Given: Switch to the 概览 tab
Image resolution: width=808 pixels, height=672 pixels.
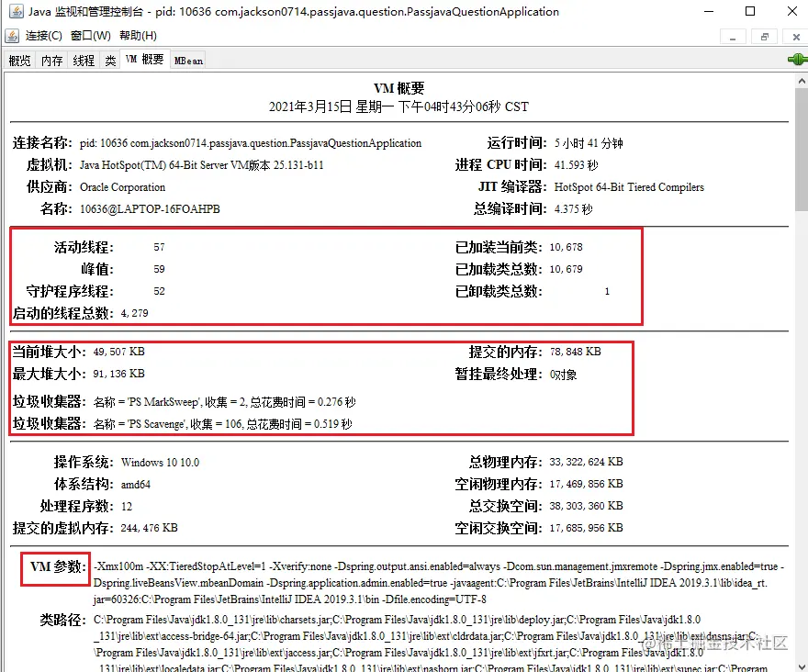Looking at the screenshot, I should point(19,60).
